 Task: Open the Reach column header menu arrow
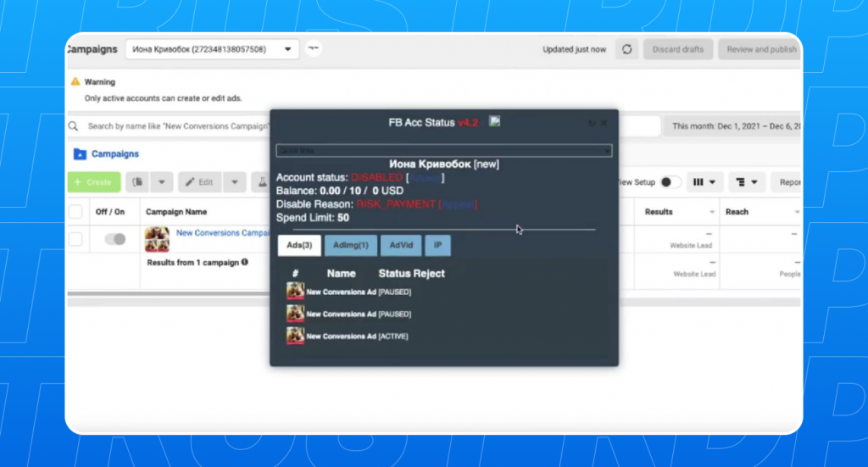point(797,212)
